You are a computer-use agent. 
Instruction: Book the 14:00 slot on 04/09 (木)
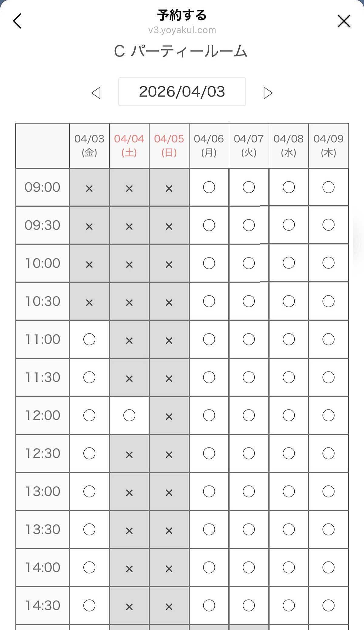click(329, 567)
